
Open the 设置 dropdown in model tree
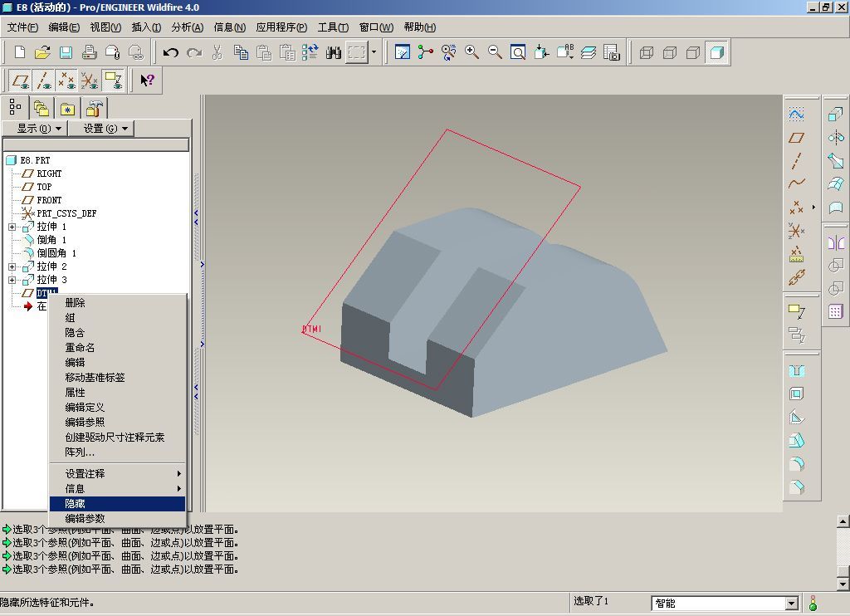100,129
